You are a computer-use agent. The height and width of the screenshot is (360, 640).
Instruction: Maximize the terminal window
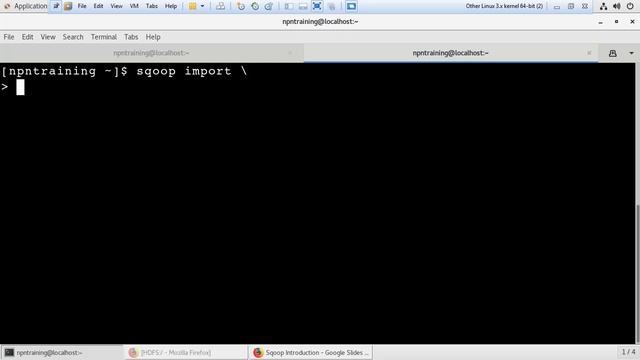[x=616, y=21]
